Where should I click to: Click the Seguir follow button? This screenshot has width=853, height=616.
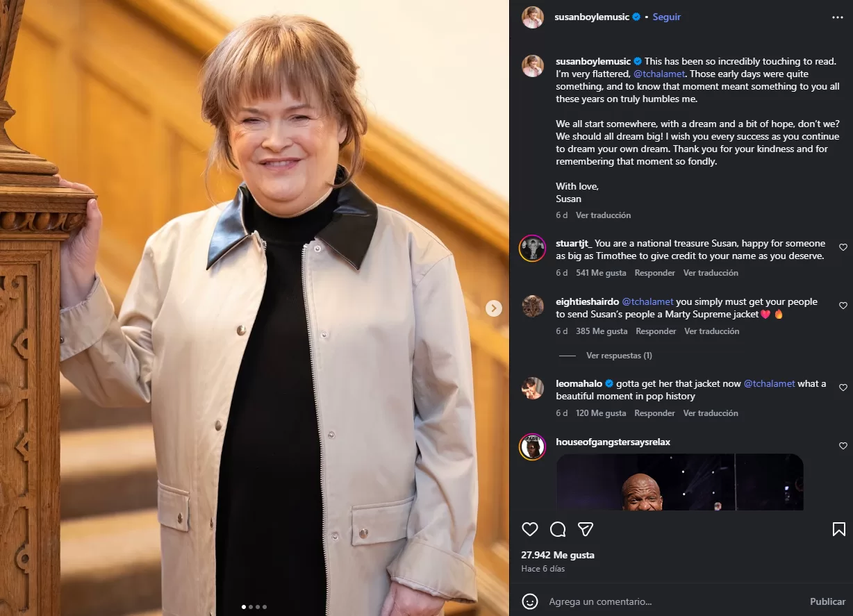666,17
